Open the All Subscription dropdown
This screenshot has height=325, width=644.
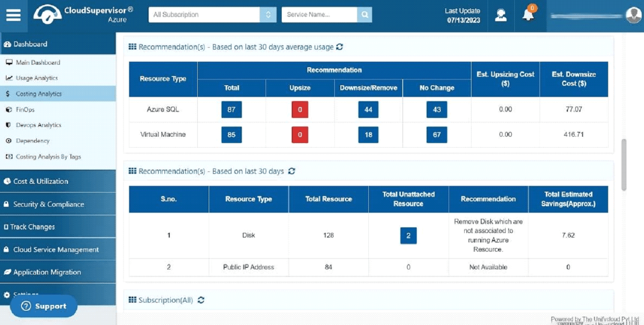point(212,15)
